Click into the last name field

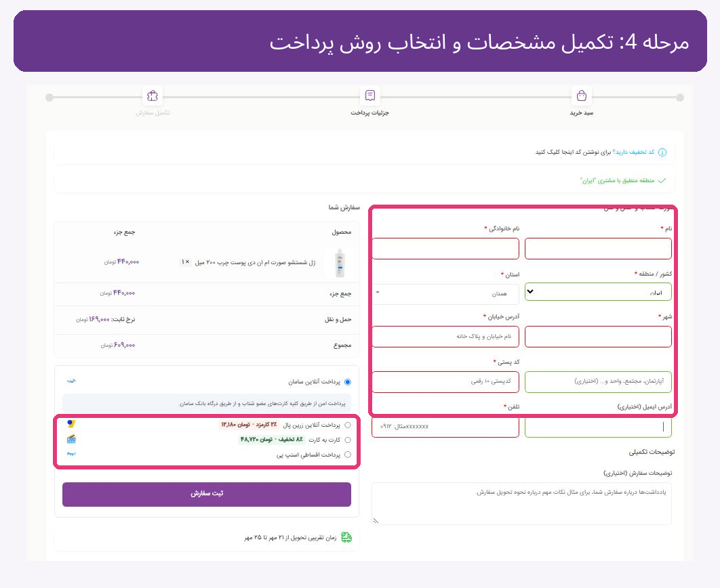(x=445, y=249)
